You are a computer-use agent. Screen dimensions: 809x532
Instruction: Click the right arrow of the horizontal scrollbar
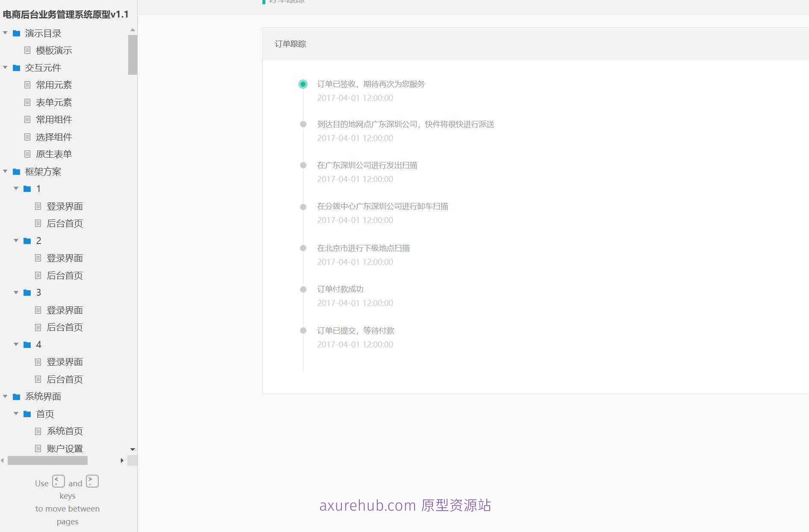click(x=122, y=461)
